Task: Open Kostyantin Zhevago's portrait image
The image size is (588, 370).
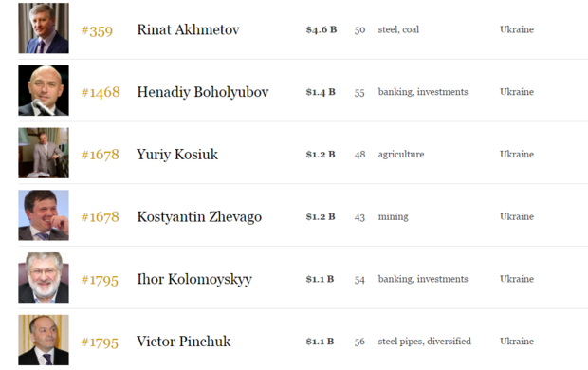Action: 44,215
